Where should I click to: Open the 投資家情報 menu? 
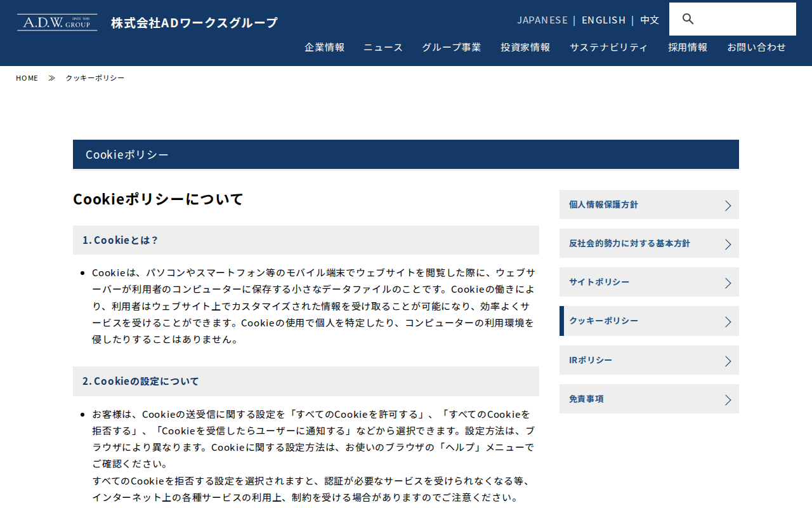pos(525,47)
